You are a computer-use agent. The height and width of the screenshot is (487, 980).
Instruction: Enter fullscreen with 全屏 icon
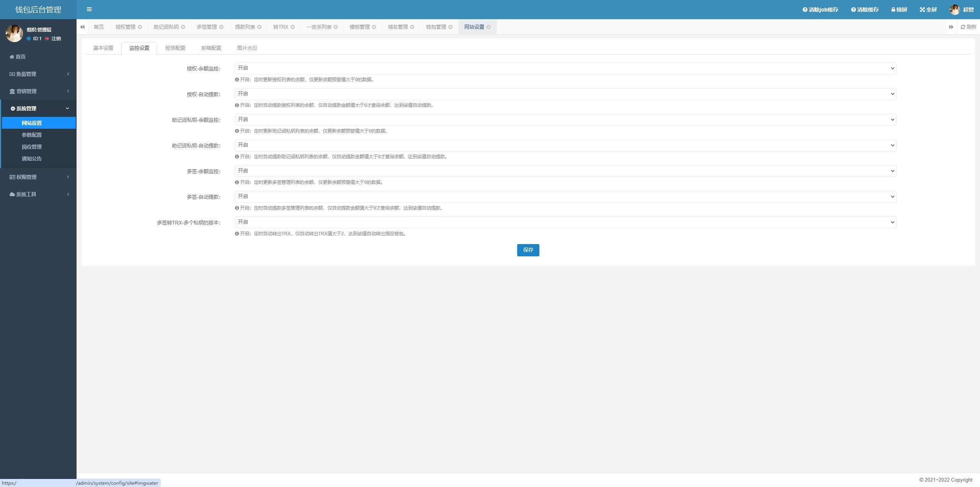tap(928, 10)
